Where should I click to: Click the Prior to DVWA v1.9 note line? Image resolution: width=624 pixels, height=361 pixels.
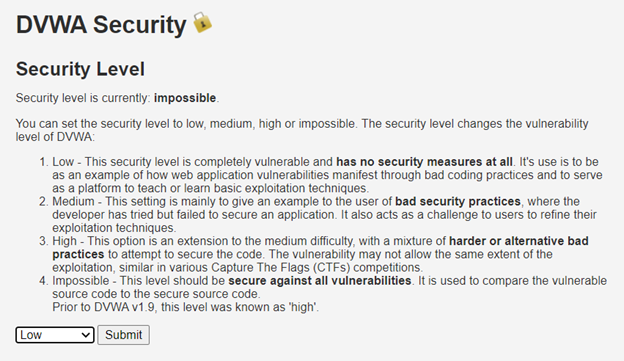[185, 307]
